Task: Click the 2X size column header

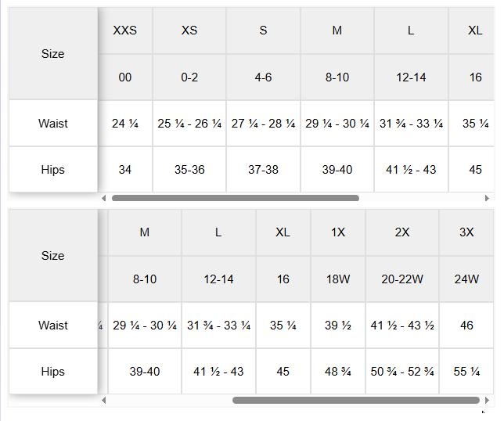Action: 402,232
